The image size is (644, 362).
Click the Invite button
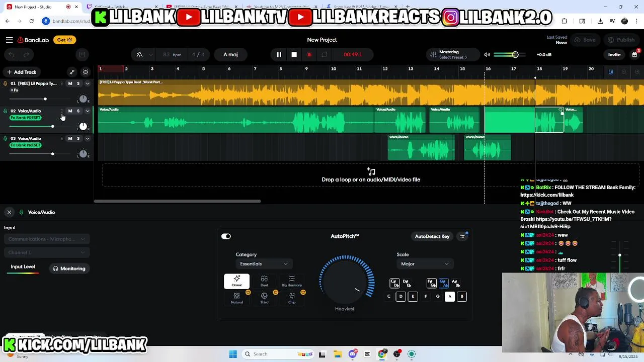[614, 54]
